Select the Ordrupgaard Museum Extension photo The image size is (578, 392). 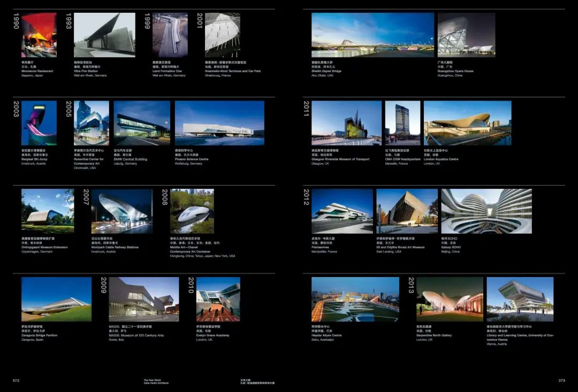pos(48,211)
